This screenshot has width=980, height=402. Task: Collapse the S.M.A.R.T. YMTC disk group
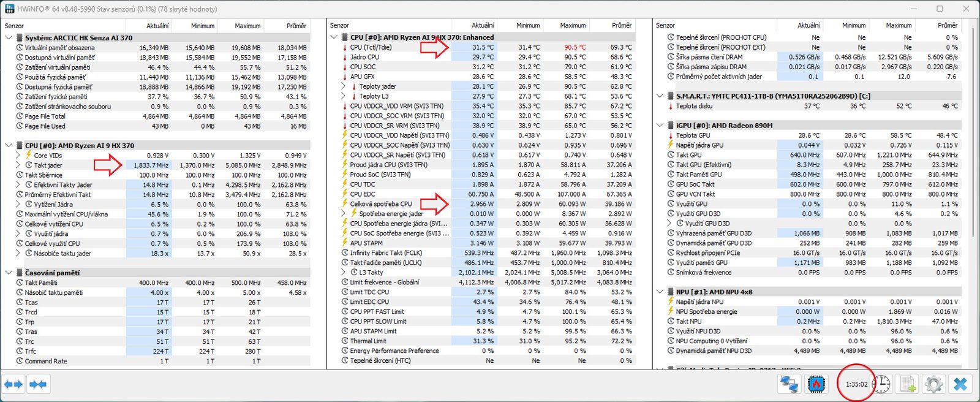[660, 96]
